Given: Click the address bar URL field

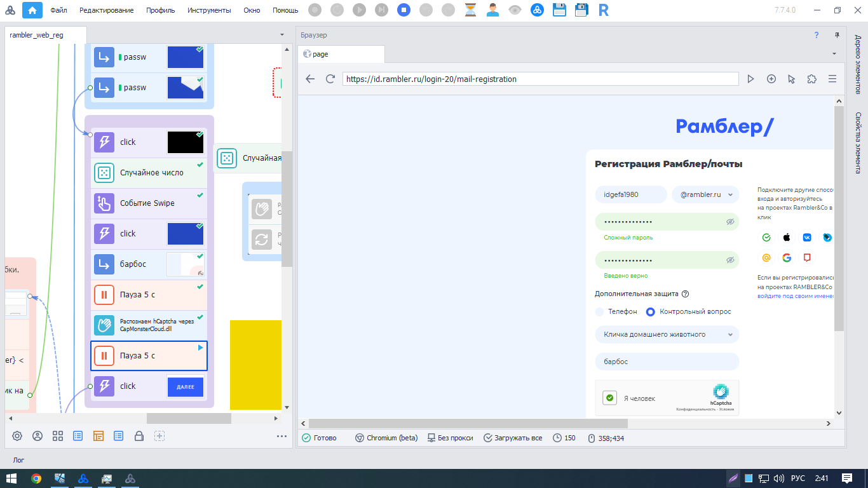Looking at the screenshot, I should click(541, 79).
